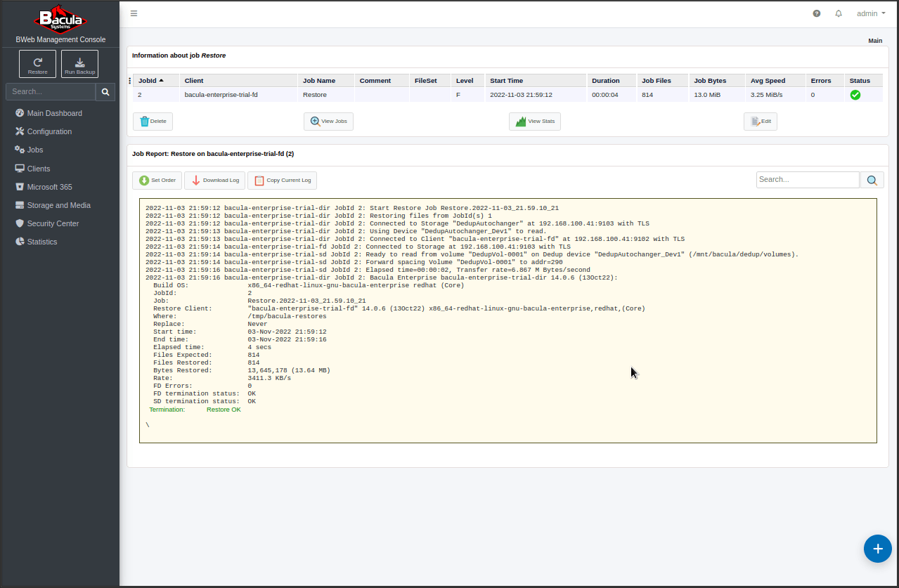Click the Delete job button
The height and width of the screenshot is (588, 899).
pyautogui.click(x=153, y=122)
